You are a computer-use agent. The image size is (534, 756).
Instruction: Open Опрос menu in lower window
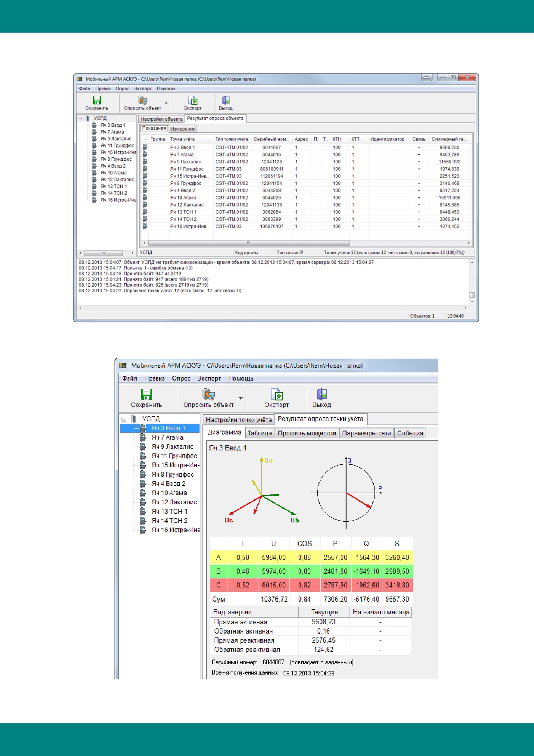[x=181, y=378]
